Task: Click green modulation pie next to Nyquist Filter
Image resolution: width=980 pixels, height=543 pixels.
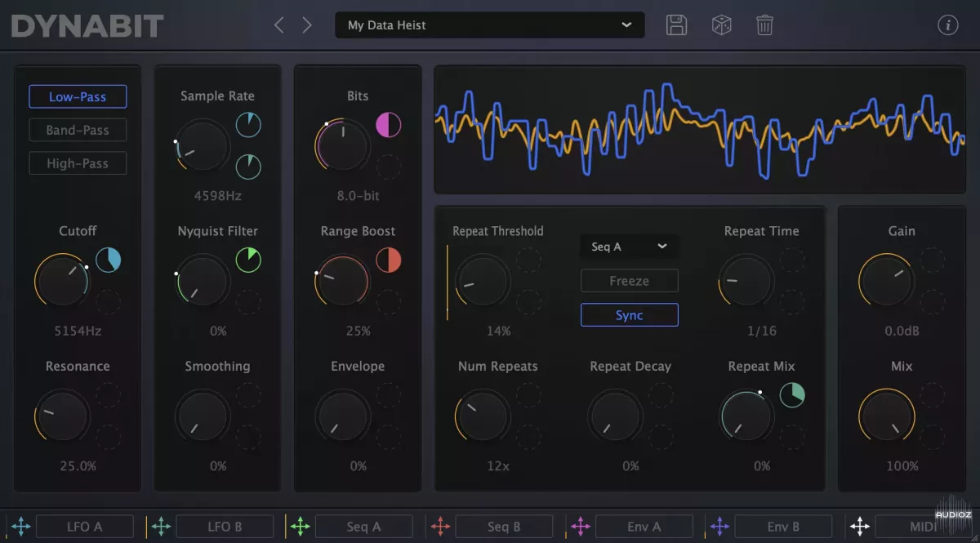Action: 248,260
